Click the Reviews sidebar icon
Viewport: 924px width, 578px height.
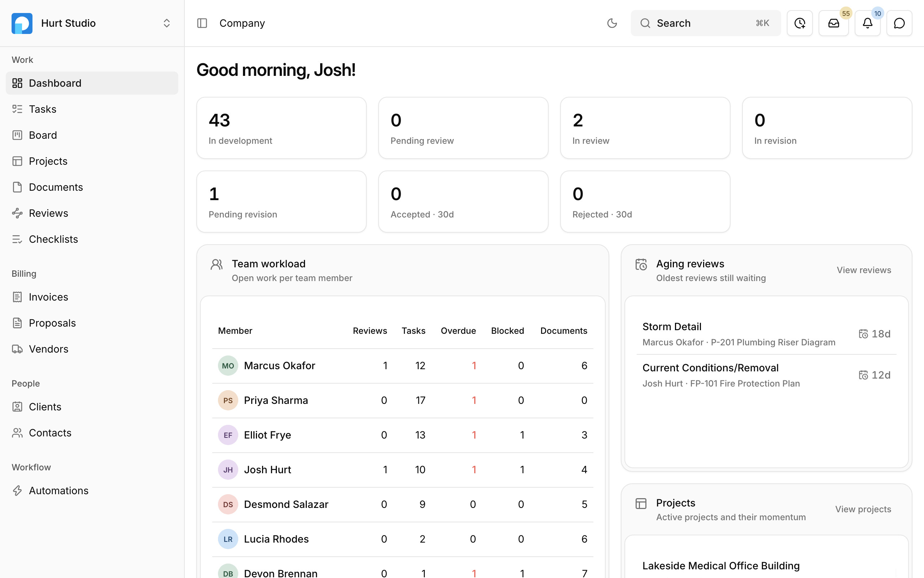coord(17,213)
